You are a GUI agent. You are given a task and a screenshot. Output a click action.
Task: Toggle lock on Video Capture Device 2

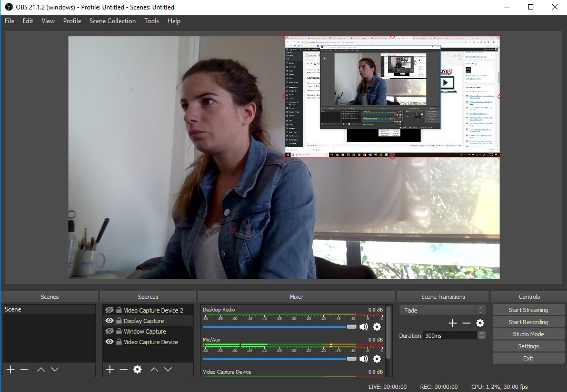point(118,310)
